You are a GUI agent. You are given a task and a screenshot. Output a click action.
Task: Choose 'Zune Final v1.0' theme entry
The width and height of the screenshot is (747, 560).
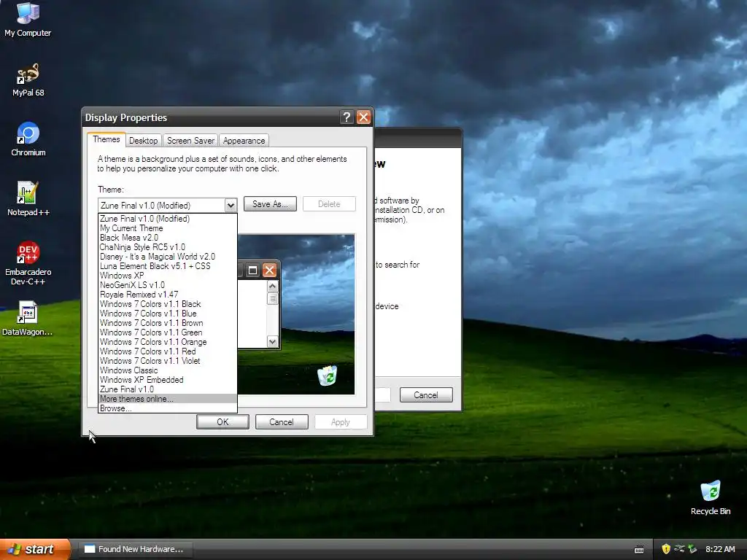(x=167, y=389)
